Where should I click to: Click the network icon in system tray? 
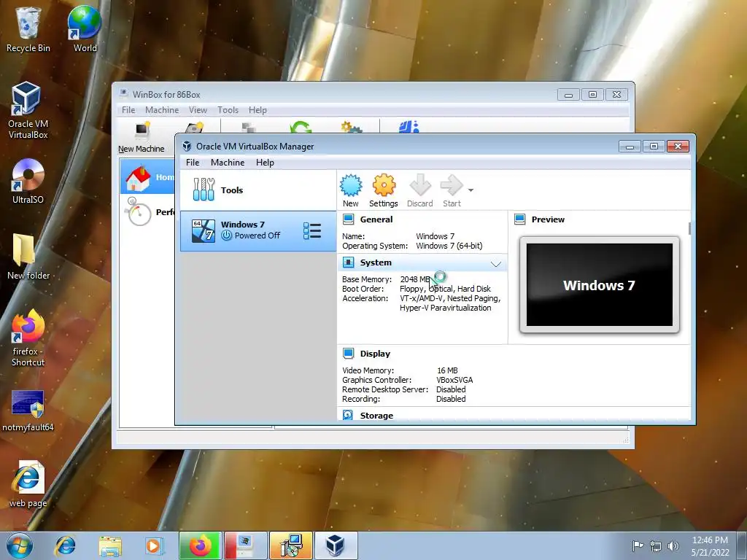tap(656, 546)
